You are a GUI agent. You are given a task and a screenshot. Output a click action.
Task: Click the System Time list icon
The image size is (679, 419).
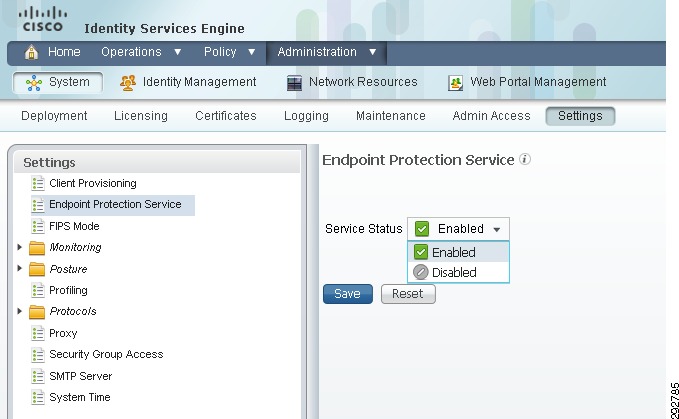(38, 397)
